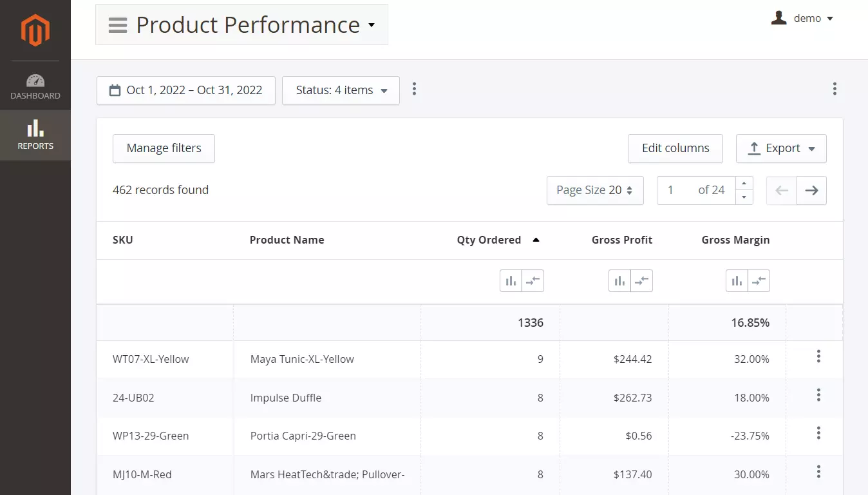Image resolution: width=868 pixels, height=495 pixels.
Task: Open row actions for Maya Tunic-XL-Yellow
Action: [x=818, y=356]
